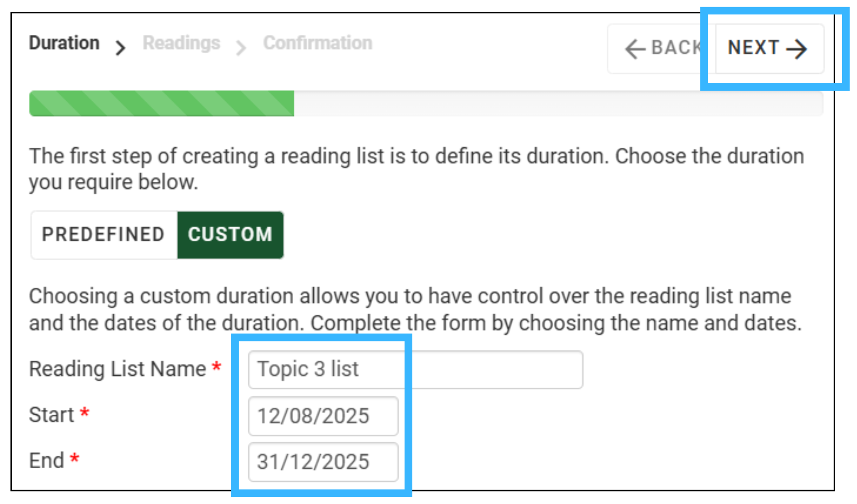Click the NEXT button label
857x504 pixels.
[753, 48]
